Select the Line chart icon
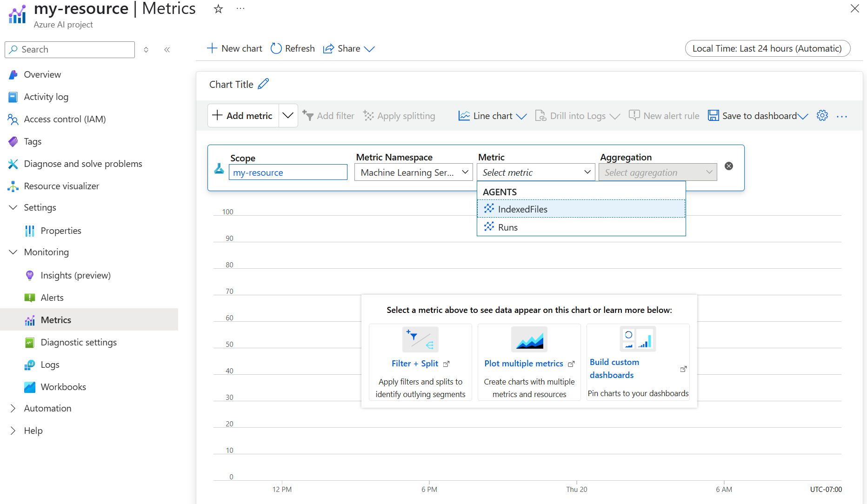Viewport: 867px width, 504px height. (464, 115)
